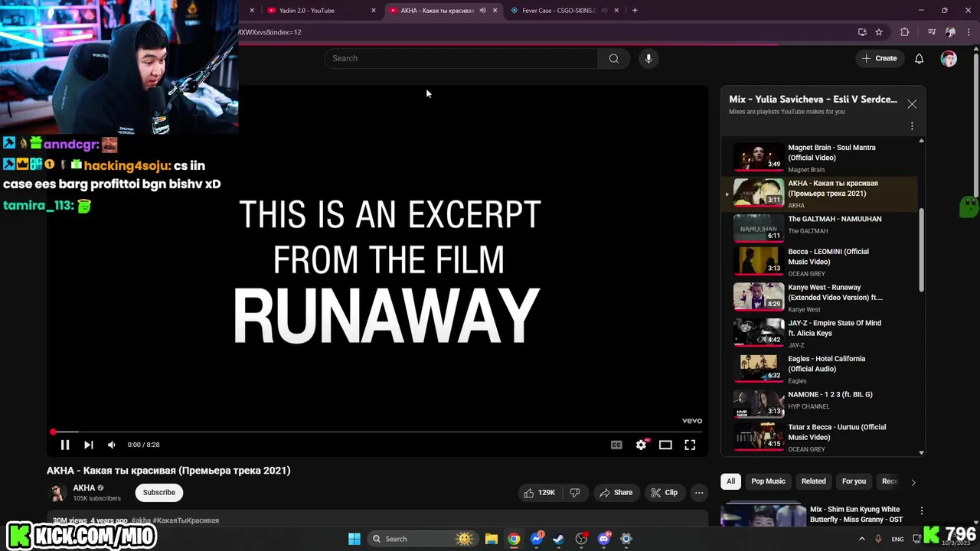The width and height of the screenshot is (980, 551).
Task: Click #akha hashtag link
Action: click(x=141, y=520)
